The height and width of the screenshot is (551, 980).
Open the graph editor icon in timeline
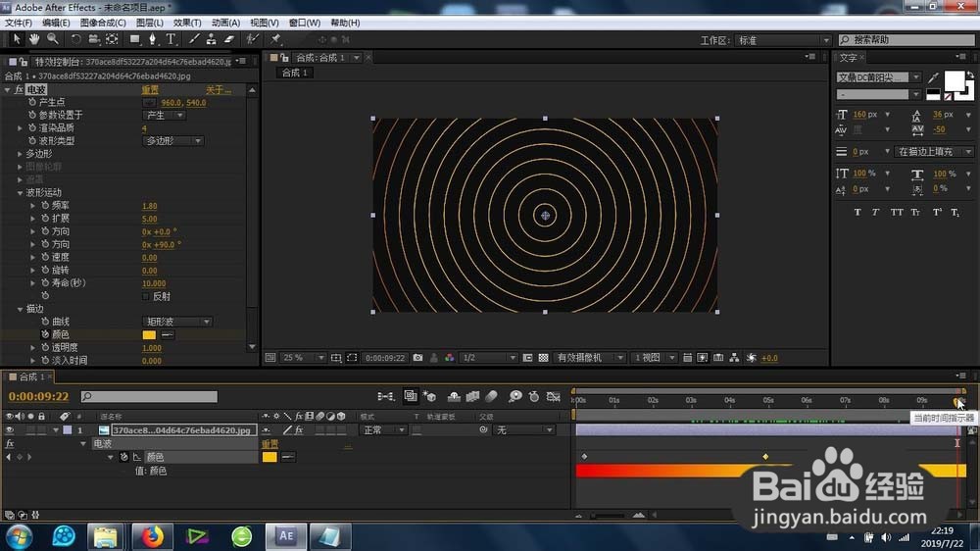pyautogui.click(x=553, y=396)
